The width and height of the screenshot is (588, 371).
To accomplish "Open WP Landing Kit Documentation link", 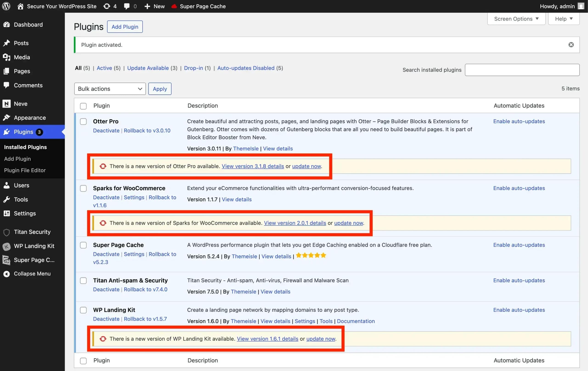I will (356, 321).
